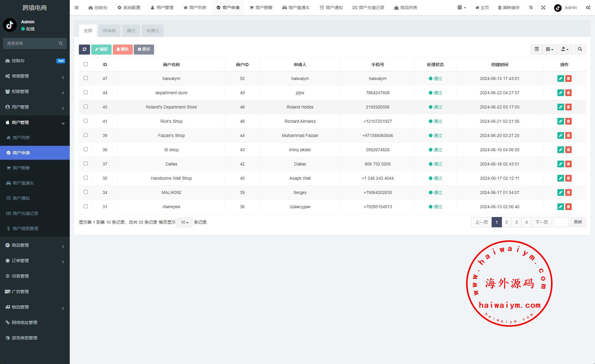Select the checkbox for MALIK092 row
595x364 pixels.
[86, 192]
